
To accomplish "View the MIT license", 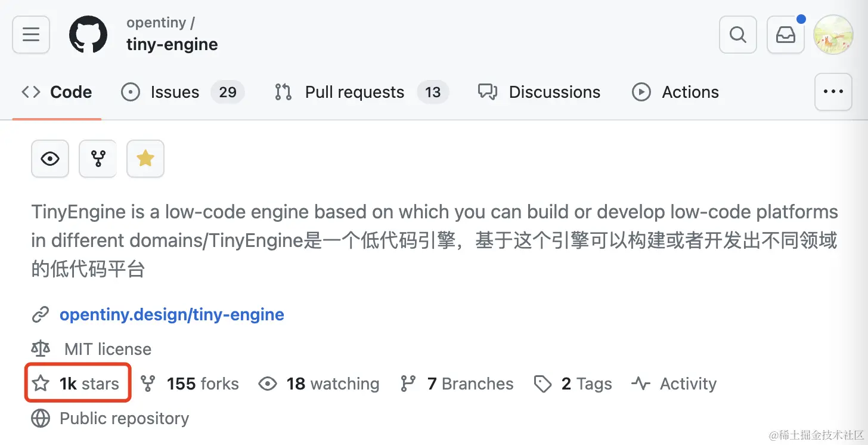I will [x=107, y=349].
